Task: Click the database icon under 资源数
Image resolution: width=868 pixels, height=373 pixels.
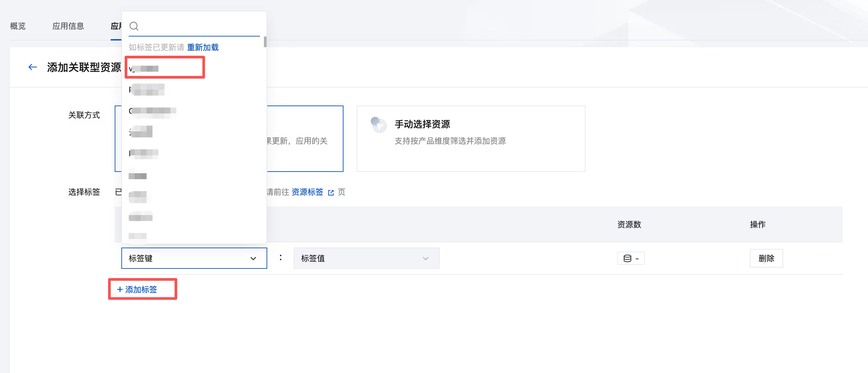Action: (x=627, y=258)
